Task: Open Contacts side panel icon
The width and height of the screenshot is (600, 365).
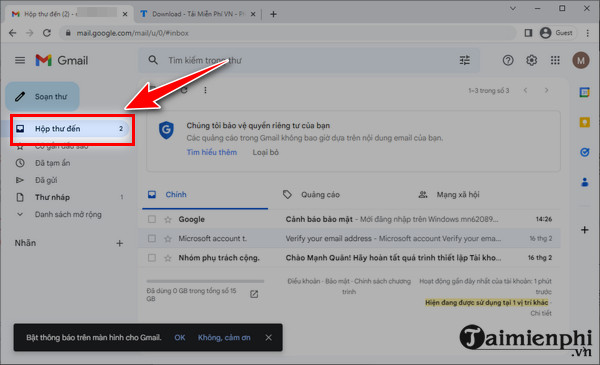Action: [584, 182]
